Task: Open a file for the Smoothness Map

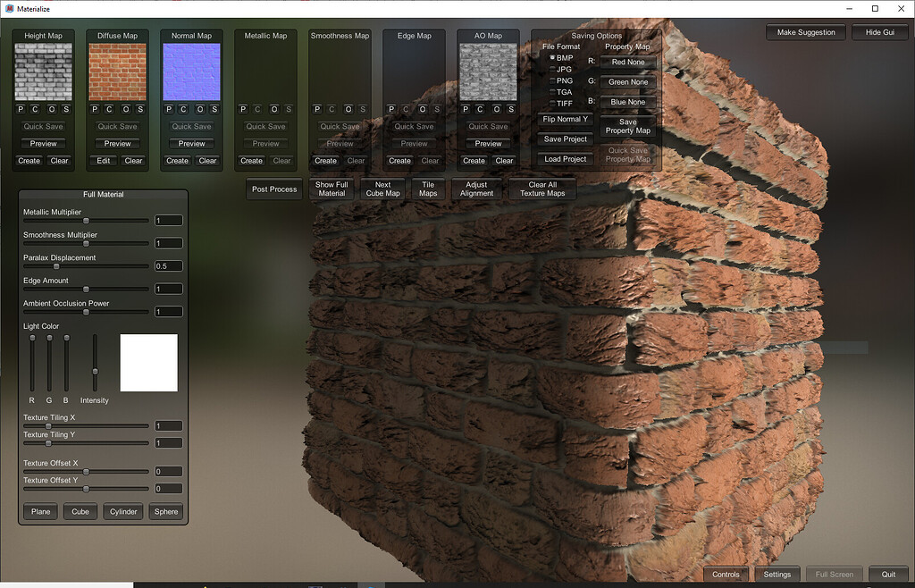Action: (x=347, y=109)
